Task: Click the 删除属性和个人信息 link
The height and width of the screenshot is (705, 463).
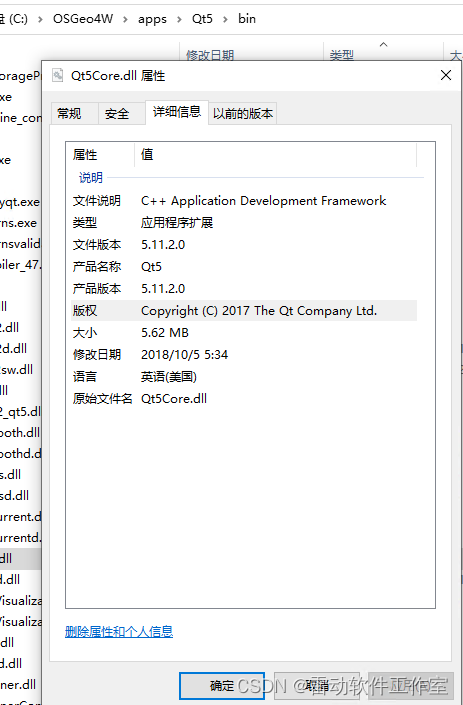Action: click(x=119, y=632)
